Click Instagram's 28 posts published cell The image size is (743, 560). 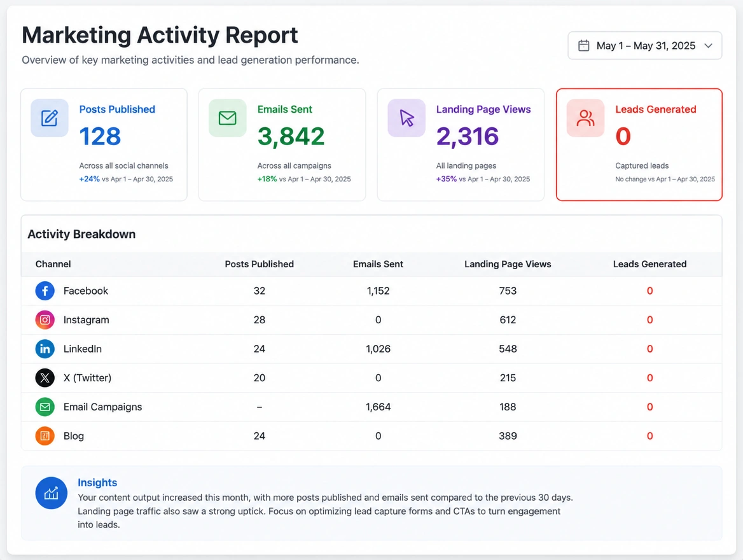pyautogui.click(x=259, y=319)
